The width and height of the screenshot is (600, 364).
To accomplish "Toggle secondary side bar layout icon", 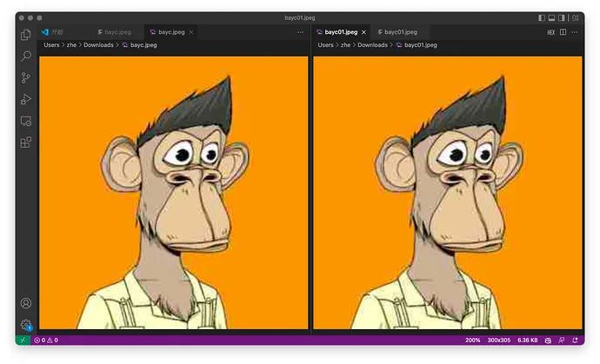I will coord(562,17).
